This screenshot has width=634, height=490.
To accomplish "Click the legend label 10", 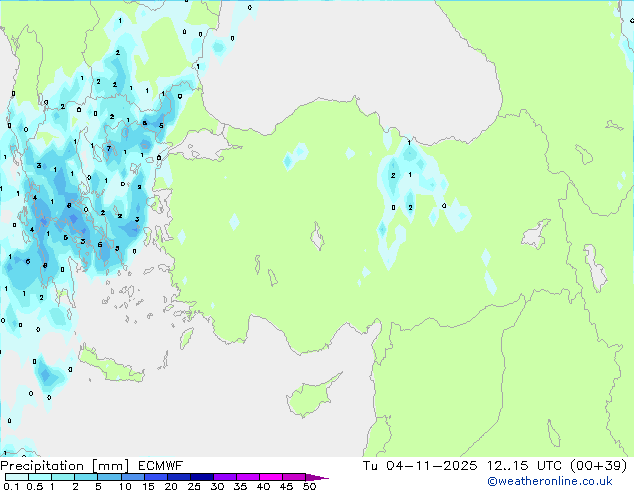I will 125,486.
